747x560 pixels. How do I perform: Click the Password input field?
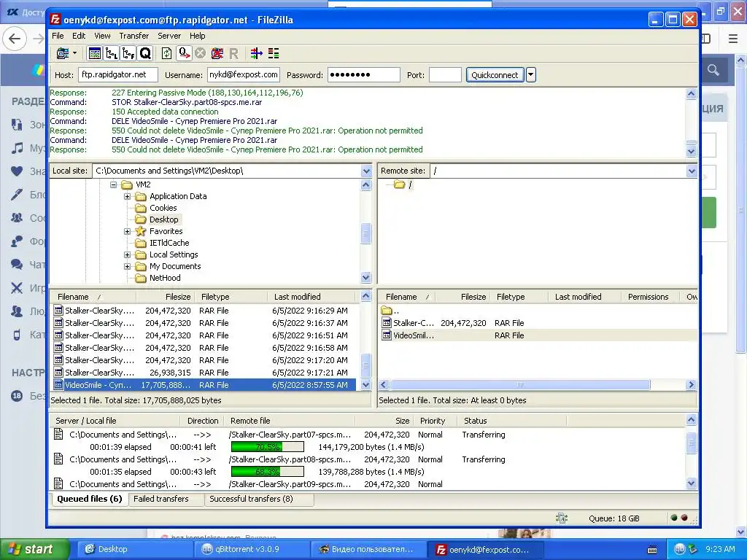pyautogui.click(x=363, y=75)
